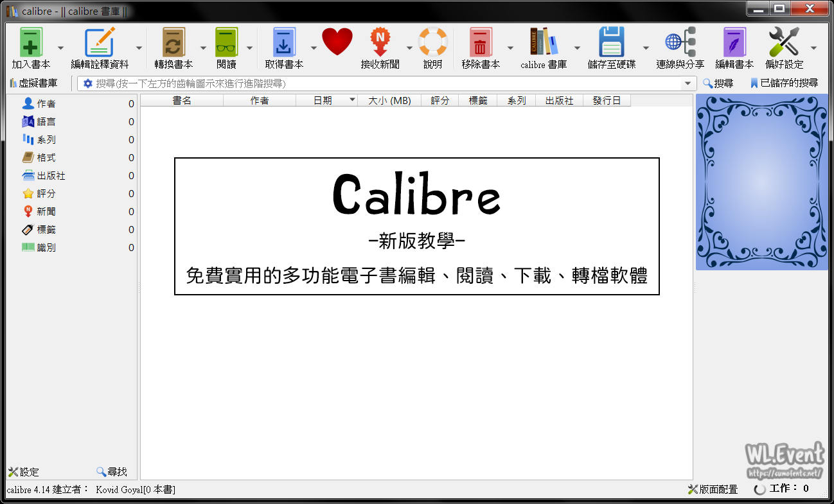Image resolution: width=834 pixels, height=504 pixels.
Task: Click the 工作: 0 jobs indicator
Action: [x=781, y=489]
